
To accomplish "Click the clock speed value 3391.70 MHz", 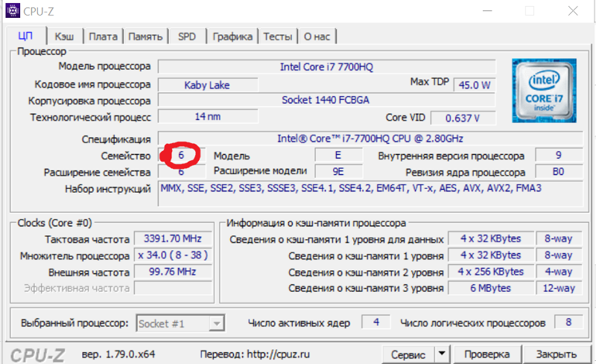I will tap(173, 239).
